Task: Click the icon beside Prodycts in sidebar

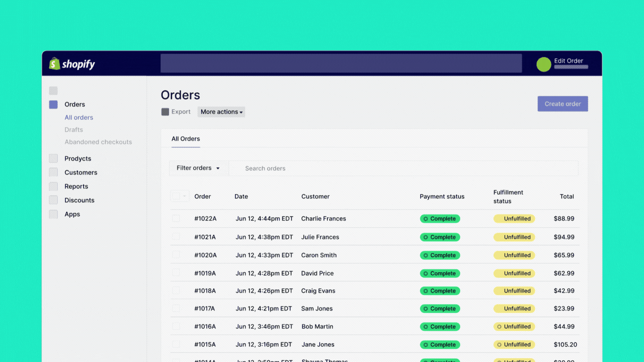Action: (53, 159)
